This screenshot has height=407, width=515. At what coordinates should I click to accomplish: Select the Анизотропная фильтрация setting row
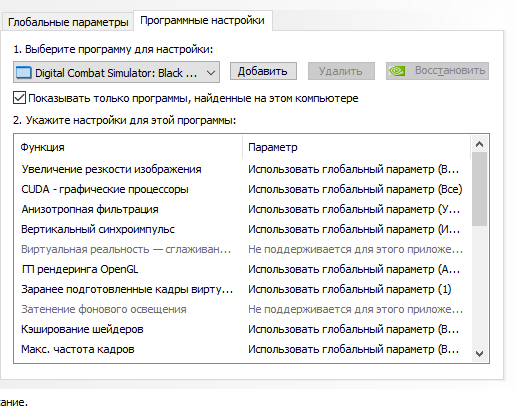click(x=242, y=209)
